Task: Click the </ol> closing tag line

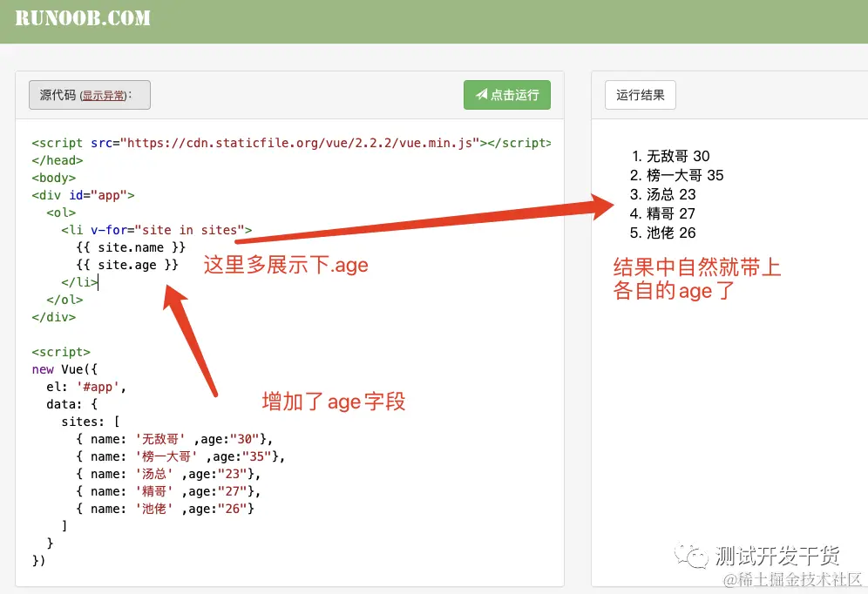Action: (x=64, y=300)
